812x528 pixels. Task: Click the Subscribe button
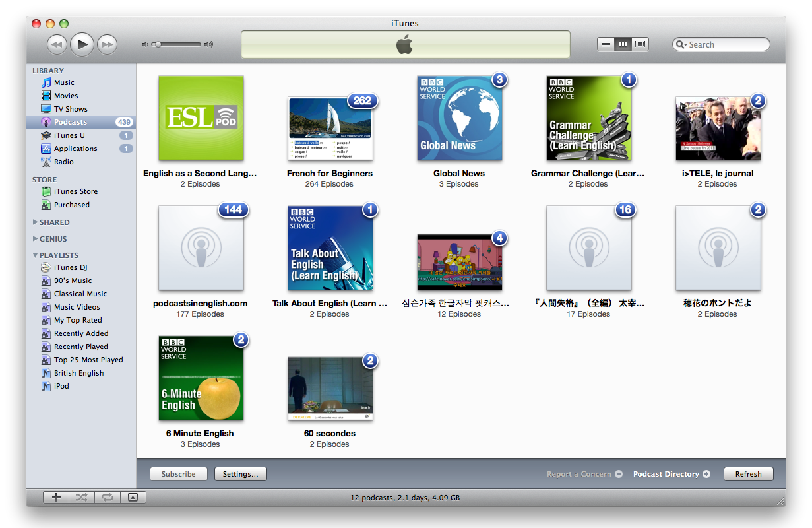click(179, 474)
